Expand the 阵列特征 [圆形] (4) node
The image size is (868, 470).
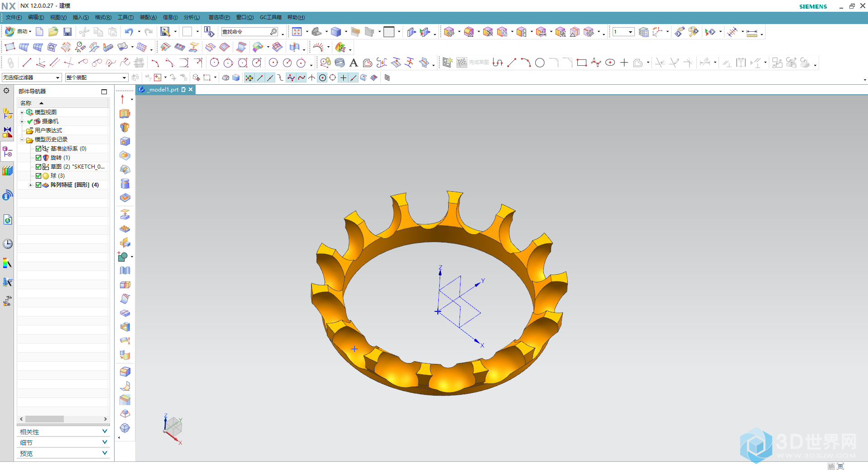30,185
